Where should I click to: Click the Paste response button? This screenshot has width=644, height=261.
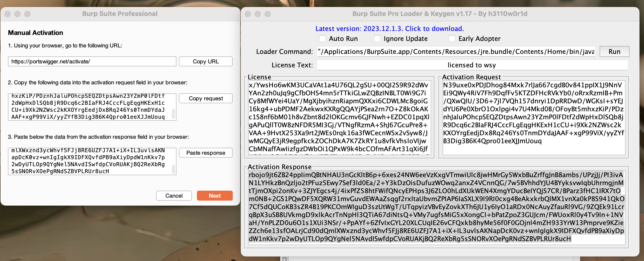coord(206,153)
